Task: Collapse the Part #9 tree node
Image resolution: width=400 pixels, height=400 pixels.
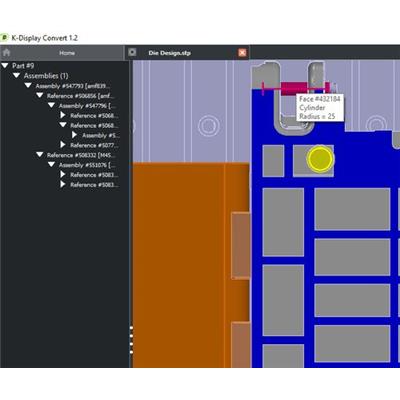Action: [5, 66]
